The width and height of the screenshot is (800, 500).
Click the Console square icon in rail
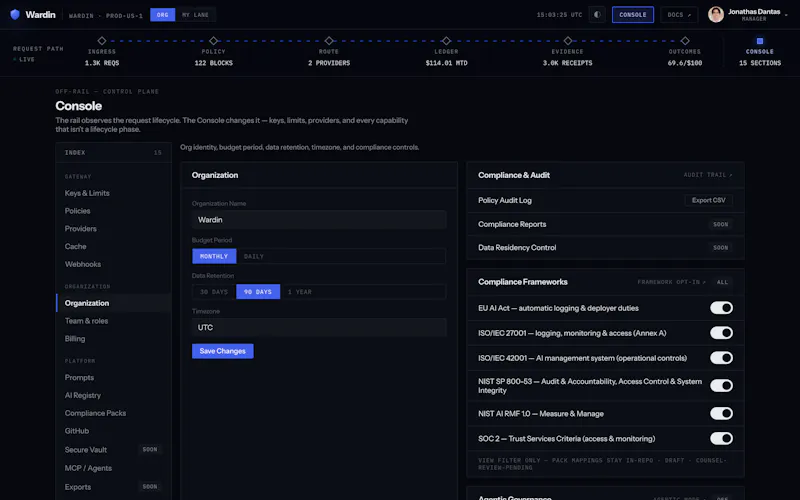click(760, 41)
